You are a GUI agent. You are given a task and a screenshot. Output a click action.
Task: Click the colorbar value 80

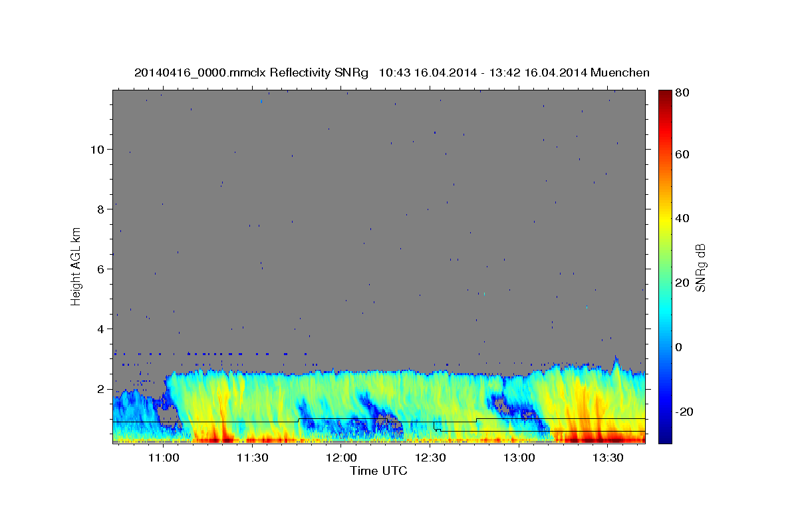(x=682, y=93)
